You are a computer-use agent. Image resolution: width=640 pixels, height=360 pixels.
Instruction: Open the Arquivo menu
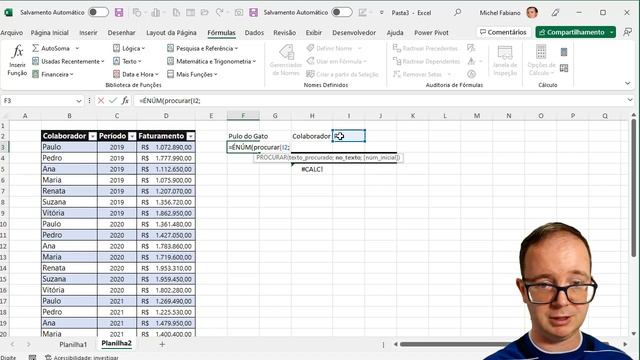[11, 33]
